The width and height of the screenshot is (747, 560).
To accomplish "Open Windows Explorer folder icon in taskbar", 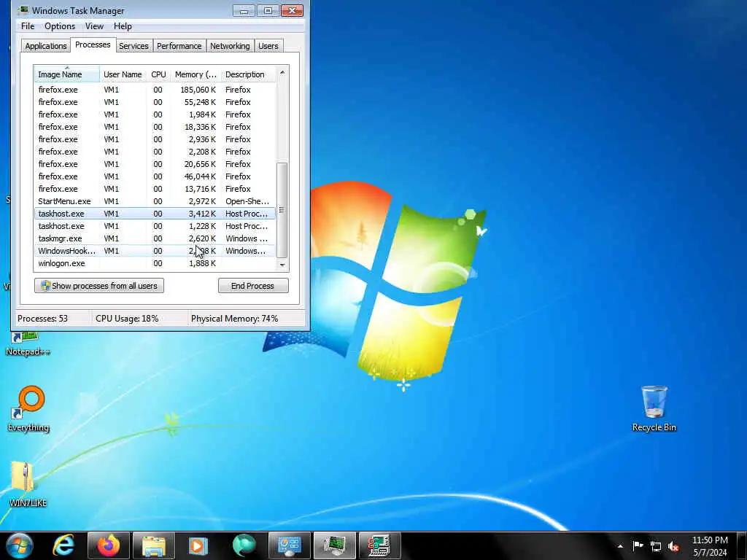I will click(x=153, y=545).
